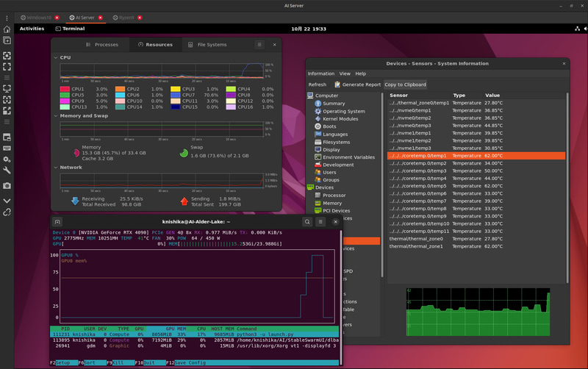The height and width of the screenshot is (369, 588).
Task: Click the CPU2 orange color swatch
Action: pos(120,89)
